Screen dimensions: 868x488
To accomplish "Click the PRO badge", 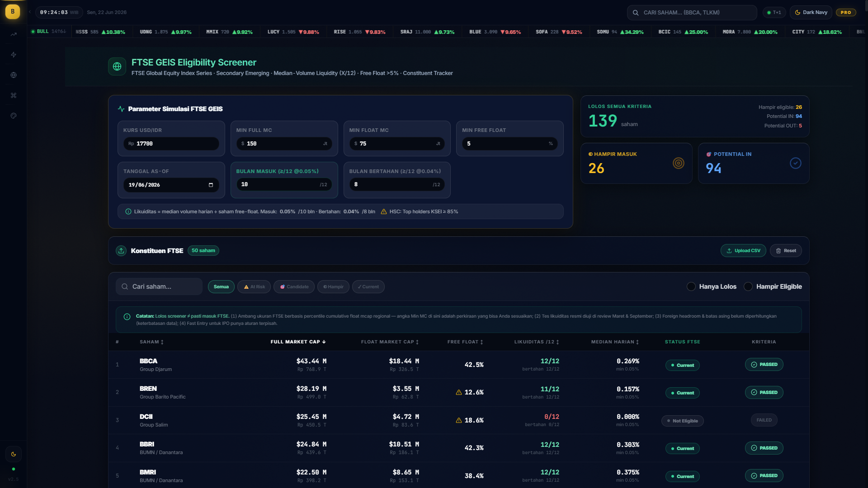I will pyautogui.click(x=846, y=13).
